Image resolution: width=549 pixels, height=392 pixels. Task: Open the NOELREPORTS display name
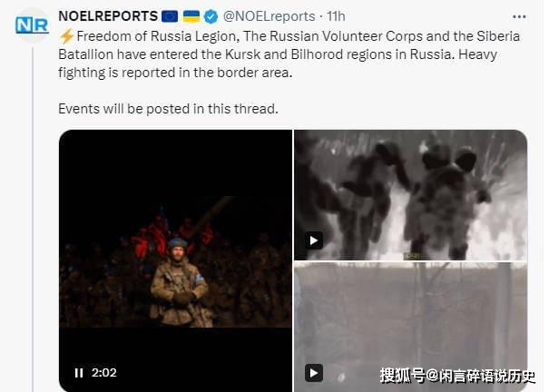[x=108, y=16]
